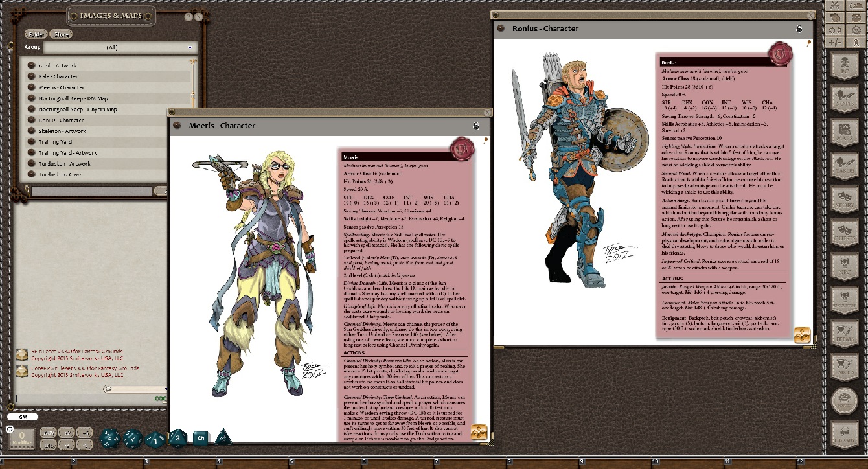
Task: Click the OOC chat link
Action: point(161,398)
